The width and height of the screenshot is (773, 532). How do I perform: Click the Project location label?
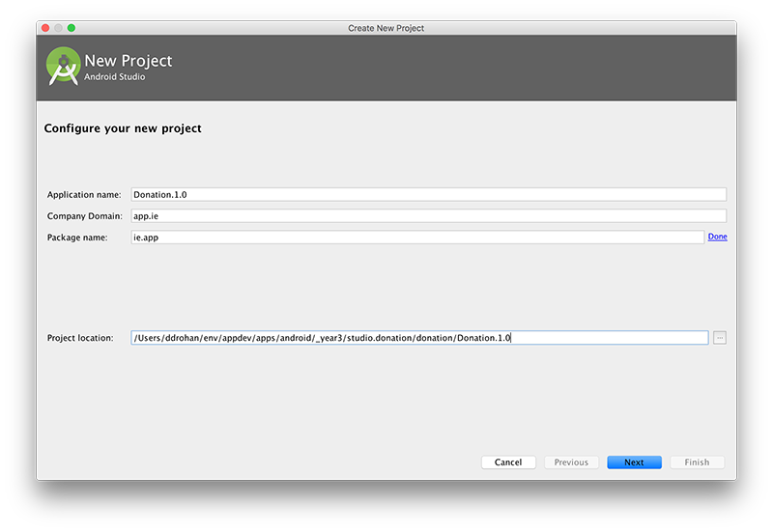80,338
